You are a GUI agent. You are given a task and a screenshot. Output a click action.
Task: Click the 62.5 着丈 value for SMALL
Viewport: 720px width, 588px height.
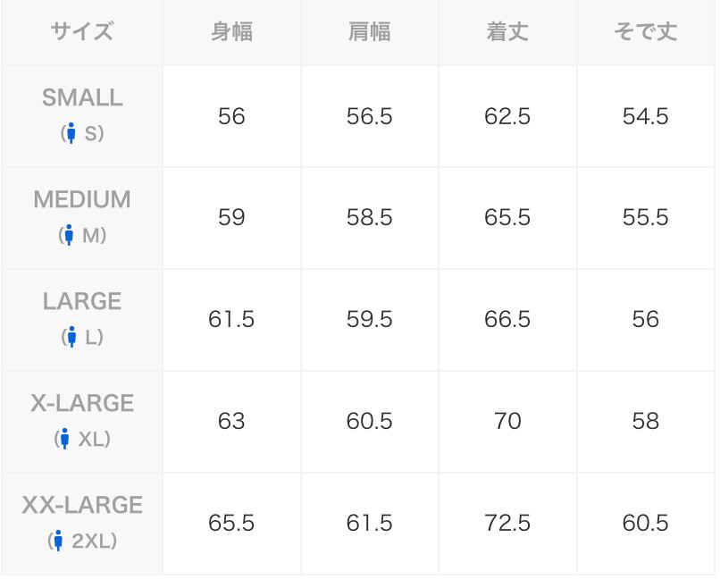pyautogui.click(x=507, y=117)
